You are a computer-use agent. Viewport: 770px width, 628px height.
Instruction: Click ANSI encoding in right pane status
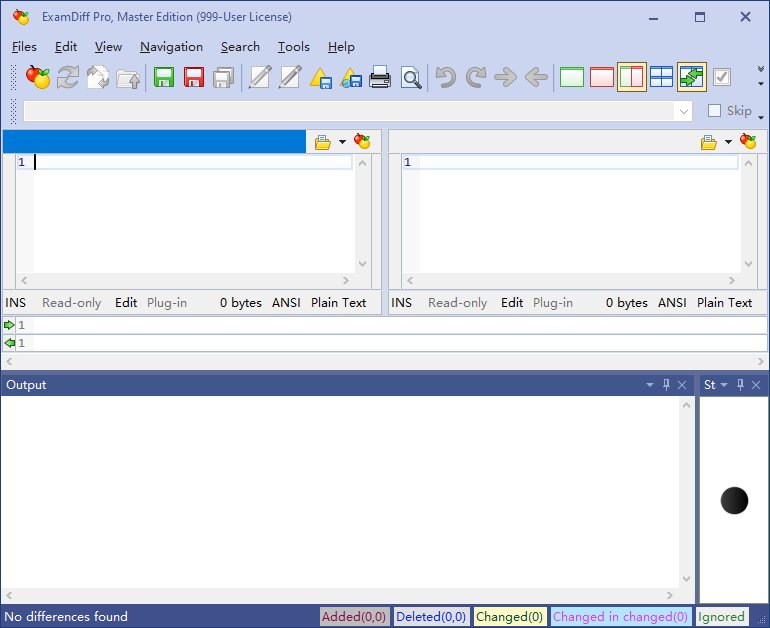click(x=672, y=302)
